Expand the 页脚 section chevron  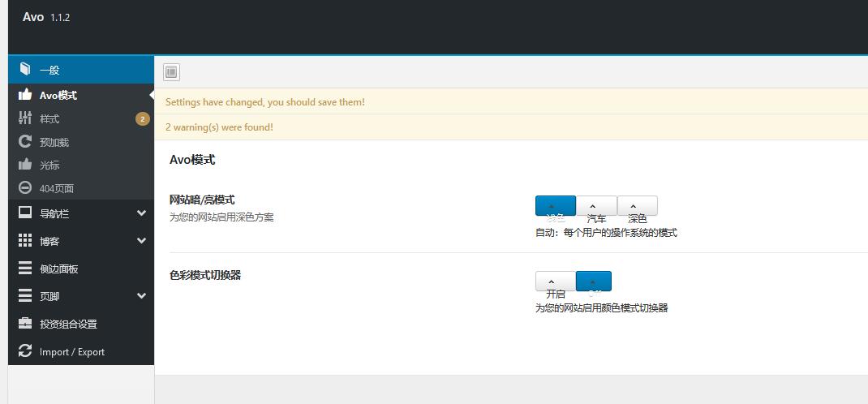141,296
